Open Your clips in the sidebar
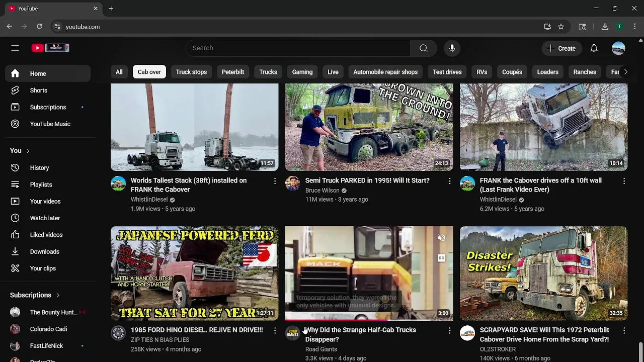Viewport: 644px width, 362px height. tap(48, 268)
